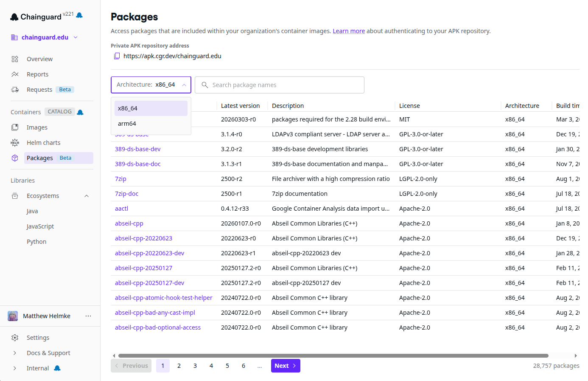The height and width of the screenshot is (381, 588).
Task: Open the three-dot menu beside Matthew Helmke
Action: click(x=88, y=316)
